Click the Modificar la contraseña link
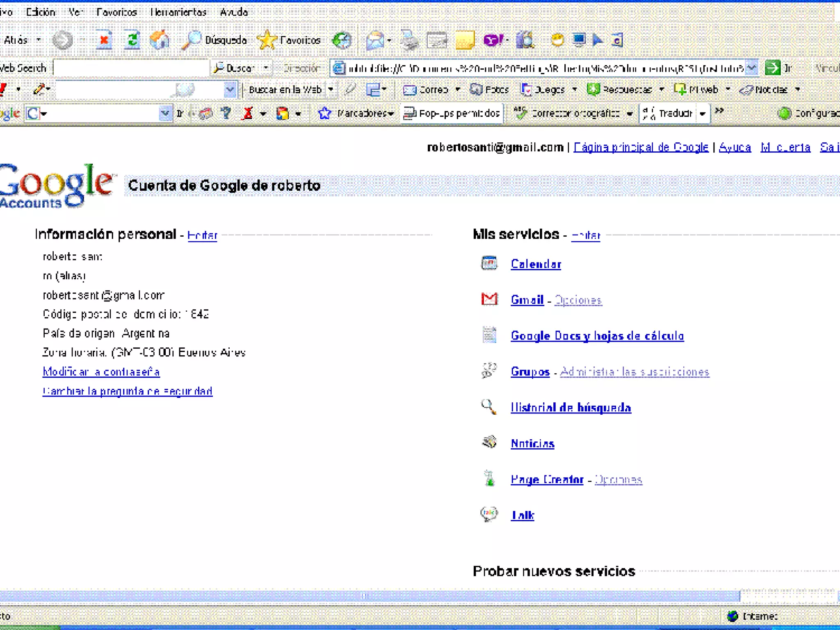 point(101,372)
